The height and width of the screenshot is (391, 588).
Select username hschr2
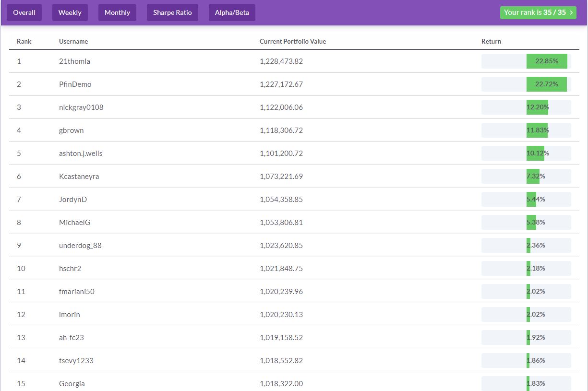[x=70, y=269]
